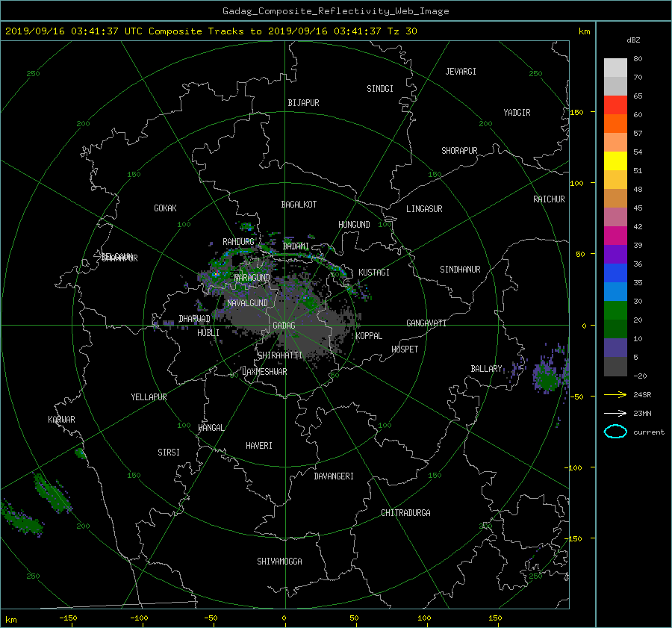
Task: Select the bright green 20-30 dBZ swatch
Action: (x=615, y=310)
